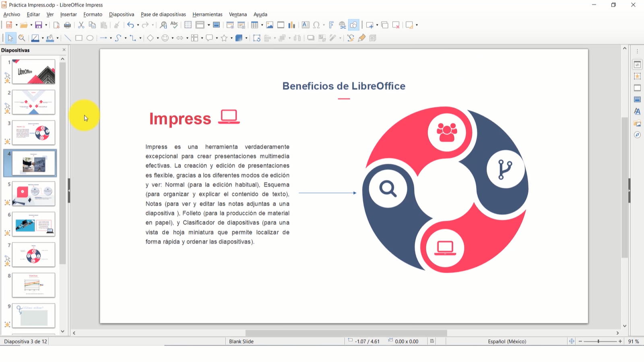Toggle sidebar with right edge handle
Image resolution: width=644 pixels, height=362 pixels.
(x=629, y=190)
